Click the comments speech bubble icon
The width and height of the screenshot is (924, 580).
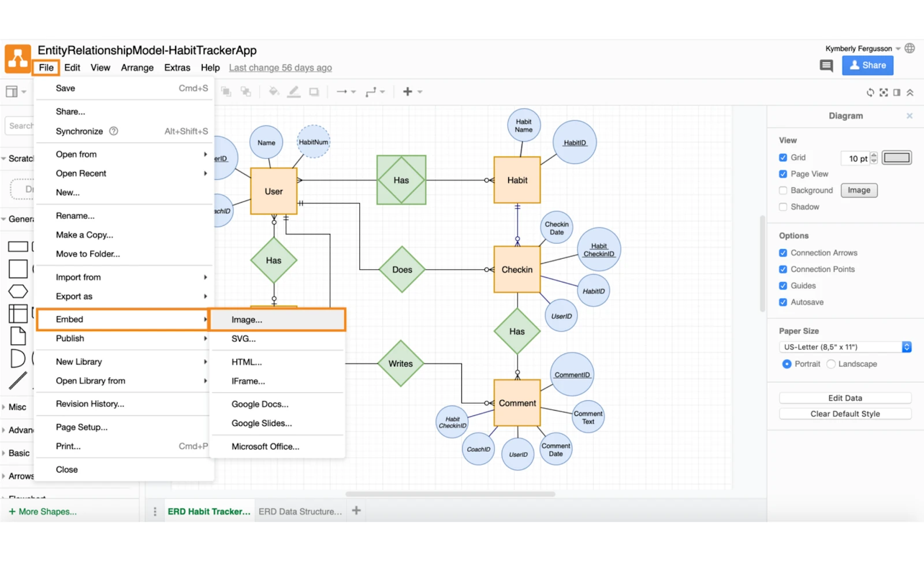[826, 66]
